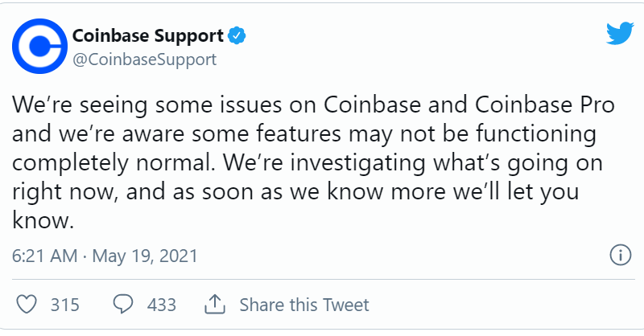The width and height of the screenshot is (644, 336).
Task: Reply using the speech bubble icon
Action: click(x=123, y=305)
